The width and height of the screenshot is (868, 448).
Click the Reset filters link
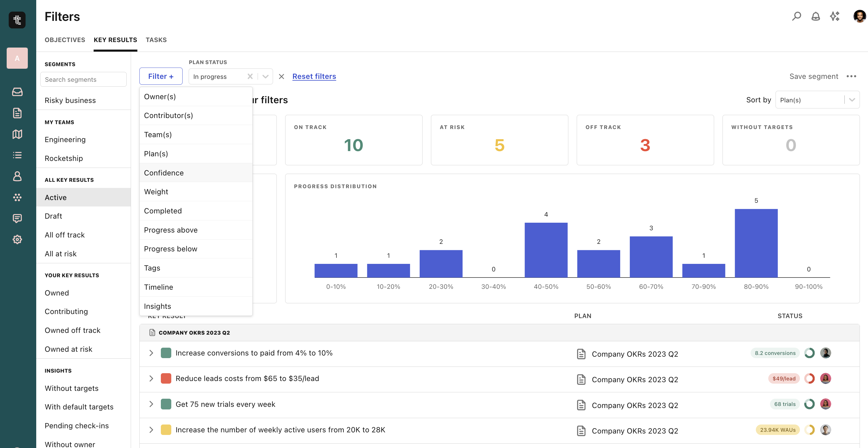314,76
